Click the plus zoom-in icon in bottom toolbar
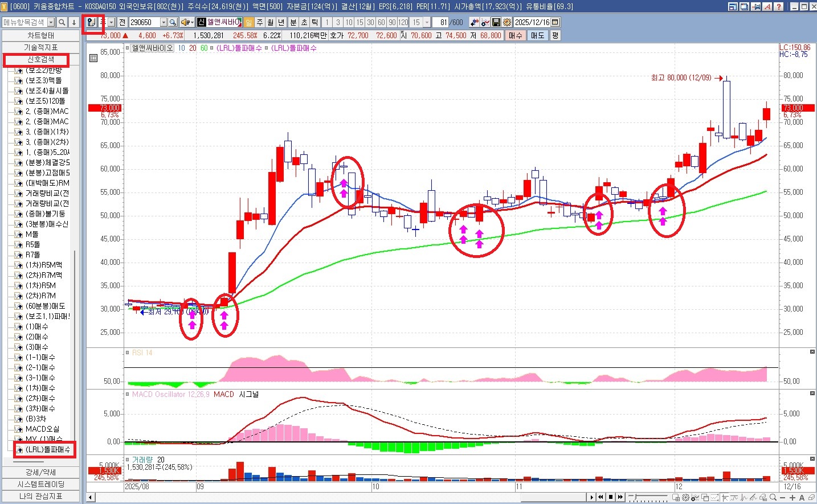This screenshot has width=817, height=504. click(x=792, y=498)
